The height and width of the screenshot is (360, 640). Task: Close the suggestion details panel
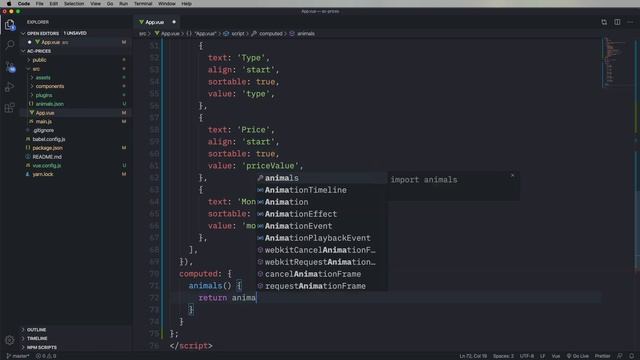(x=512, y=176)
